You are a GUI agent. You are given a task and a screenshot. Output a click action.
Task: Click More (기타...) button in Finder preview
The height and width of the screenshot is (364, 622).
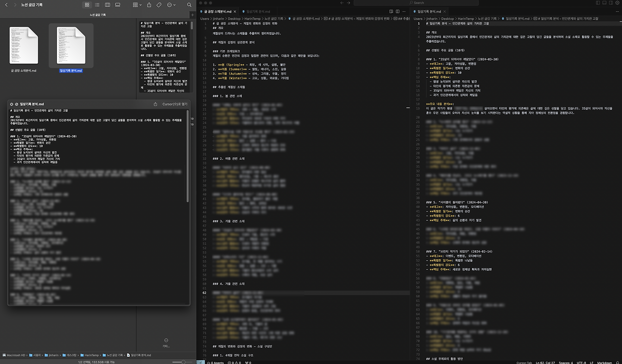166,343
